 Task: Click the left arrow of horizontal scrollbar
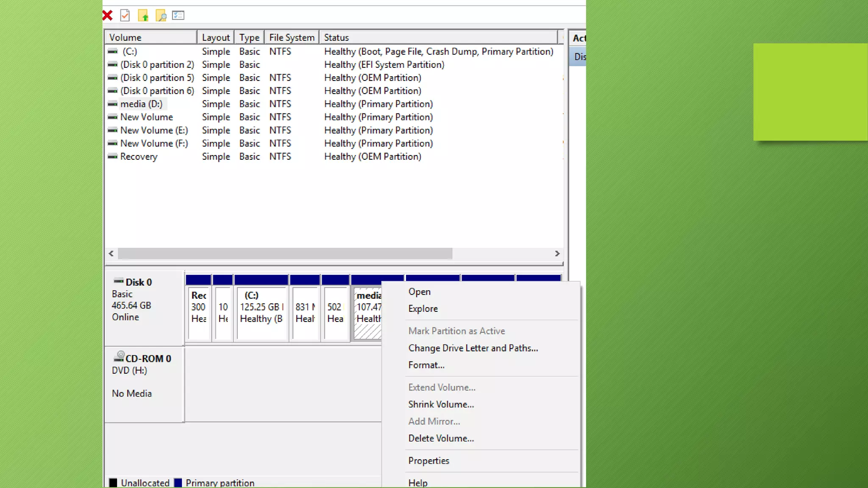pos(111,253)
